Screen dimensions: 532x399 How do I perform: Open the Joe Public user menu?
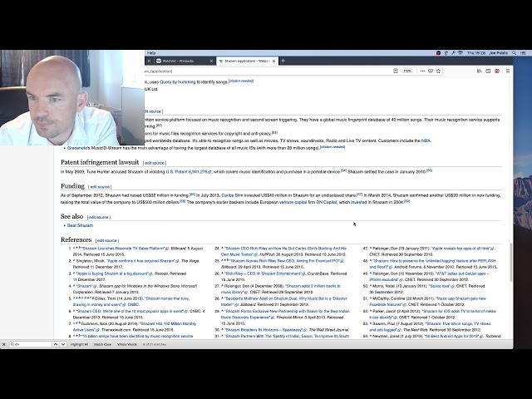click(498, 53)
